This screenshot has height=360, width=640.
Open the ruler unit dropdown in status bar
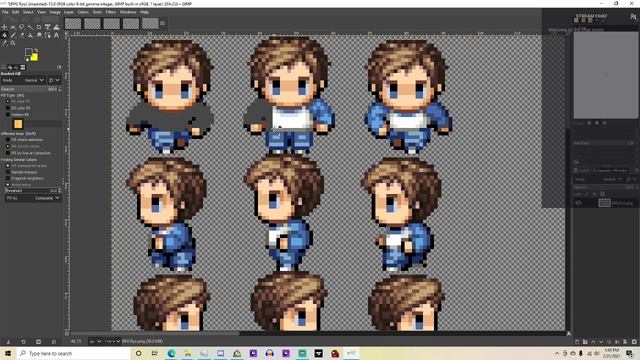pyautogui.click(x=95, y=341)
